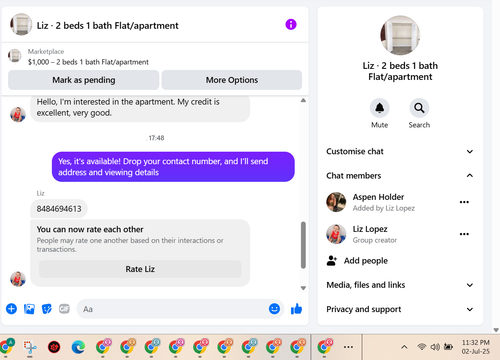Screen dimensions: 500x360
Task: Open options for Liz Lopez (three dots)
Action: 464,234
